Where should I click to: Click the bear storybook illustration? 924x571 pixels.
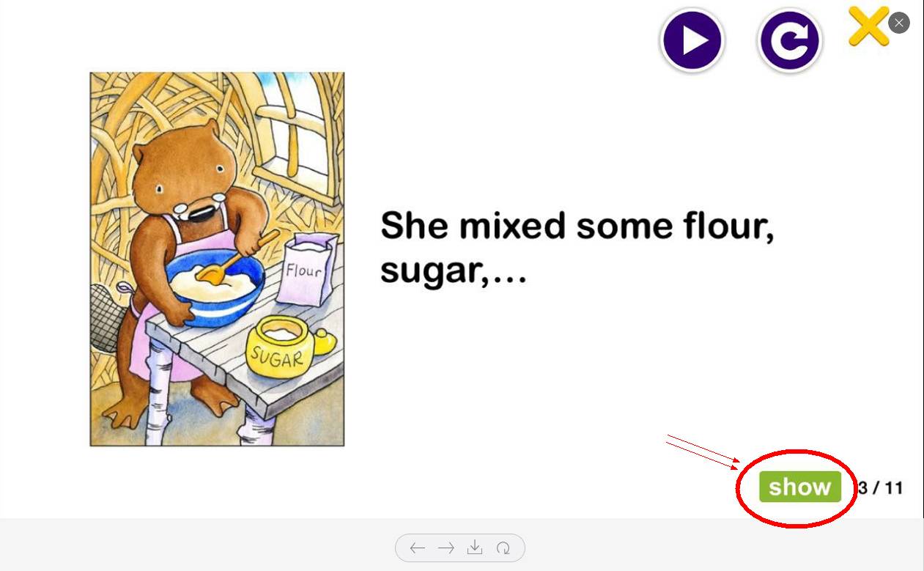217,259
